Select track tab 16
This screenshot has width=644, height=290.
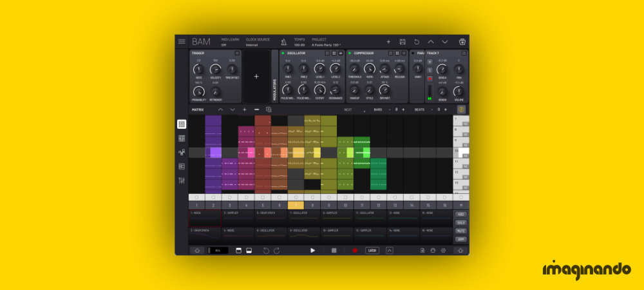pos(444,206)
